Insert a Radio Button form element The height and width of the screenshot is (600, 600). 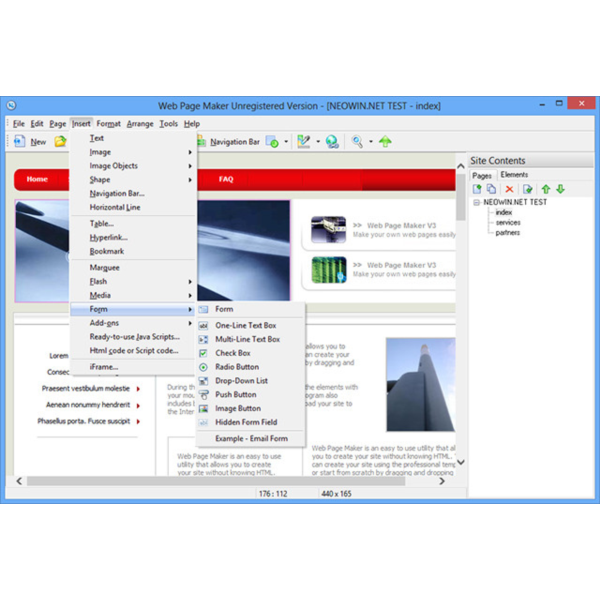(251, 367)
